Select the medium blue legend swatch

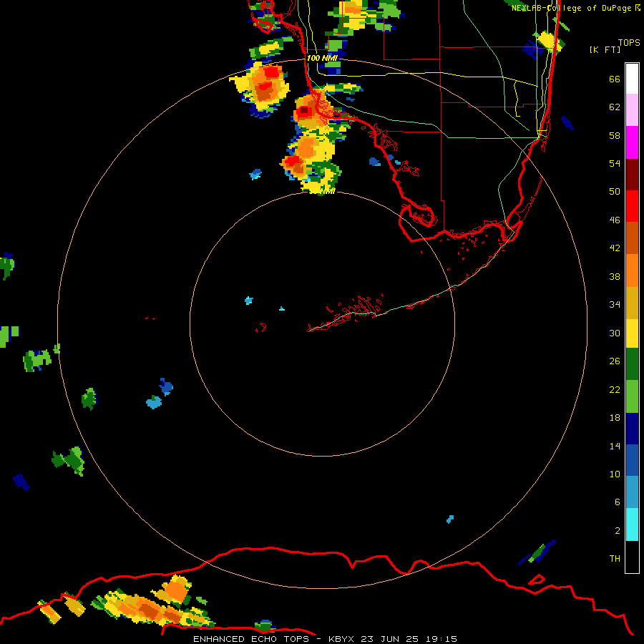[x=632, y=460]
